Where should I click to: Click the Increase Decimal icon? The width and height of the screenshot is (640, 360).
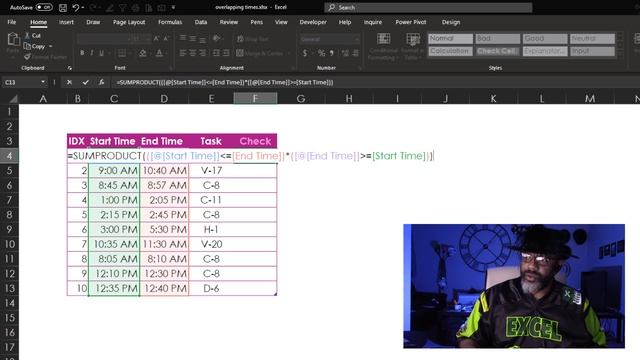pyautogui.click(x=345, y=53)
